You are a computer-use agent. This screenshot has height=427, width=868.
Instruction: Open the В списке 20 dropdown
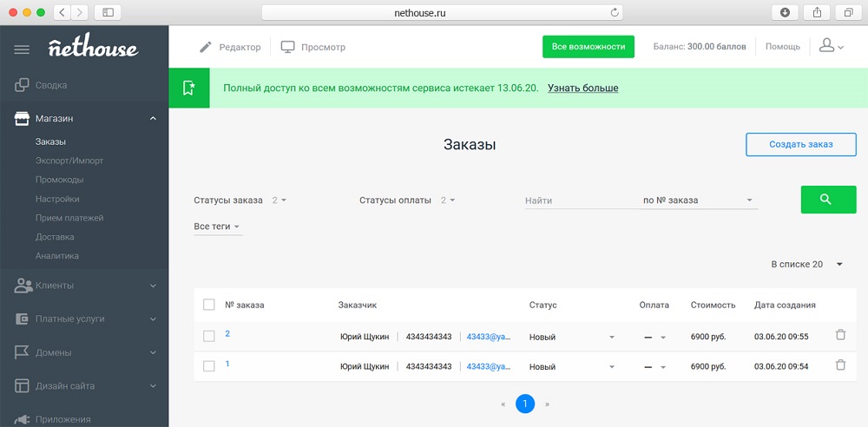click(x=807, y=264)
